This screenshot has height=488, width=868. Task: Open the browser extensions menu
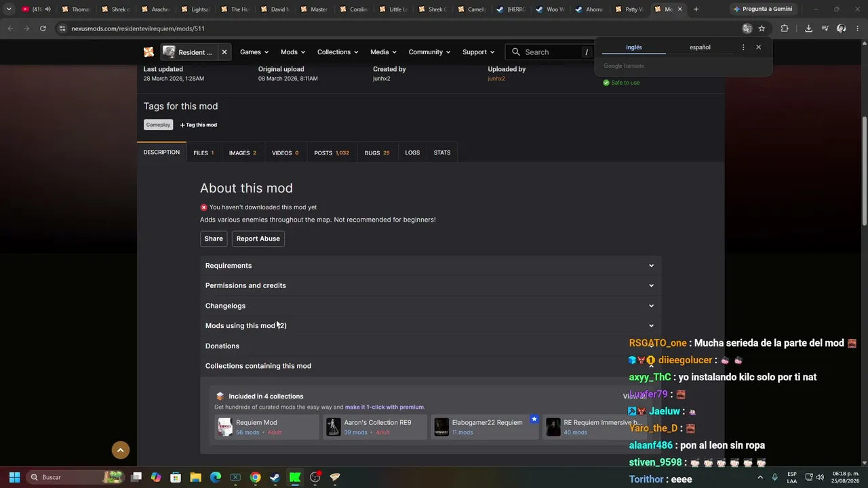(785, 28)
